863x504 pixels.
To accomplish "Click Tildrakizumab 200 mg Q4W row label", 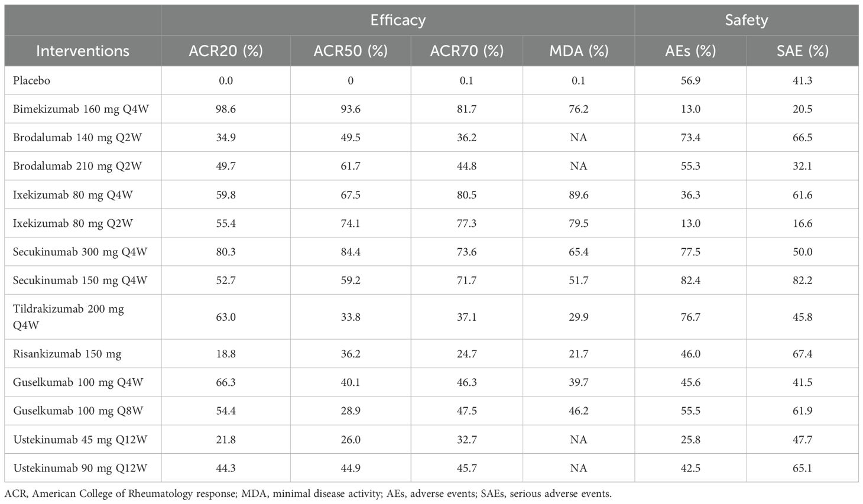I will tap(69, 317).
